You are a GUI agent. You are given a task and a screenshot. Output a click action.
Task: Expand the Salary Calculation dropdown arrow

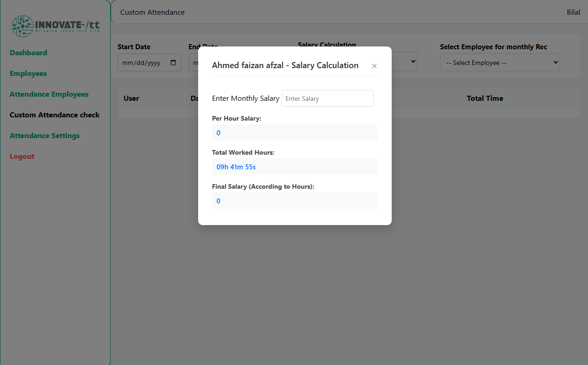click(x=413, y=61)
